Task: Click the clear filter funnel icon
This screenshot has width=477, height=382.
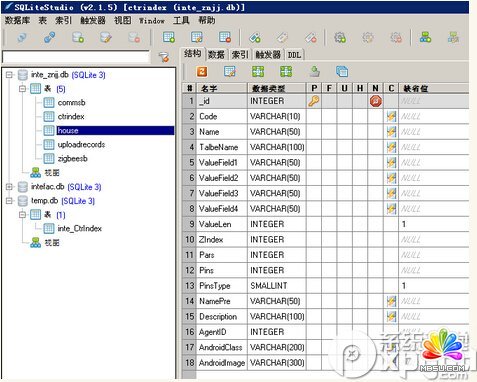Action: pyautogui.click(x=164, y=57)
